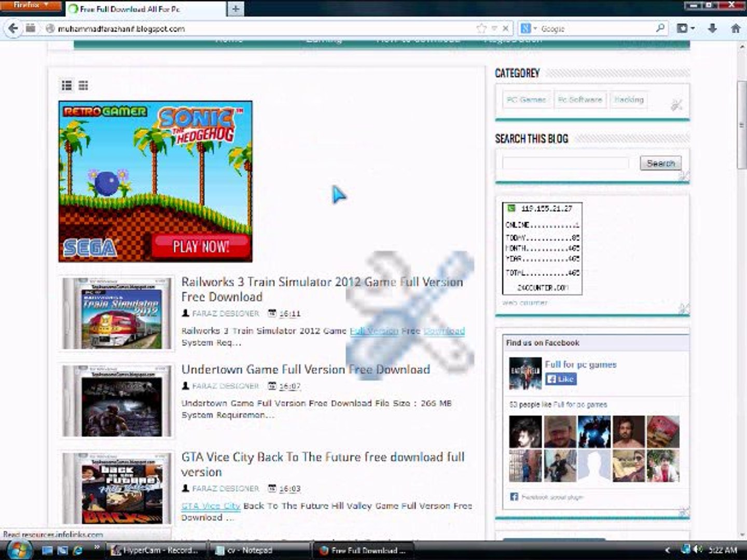Open the Undertown game thumbnail
The image size is (747, 560).
click(x=118, y=401)
